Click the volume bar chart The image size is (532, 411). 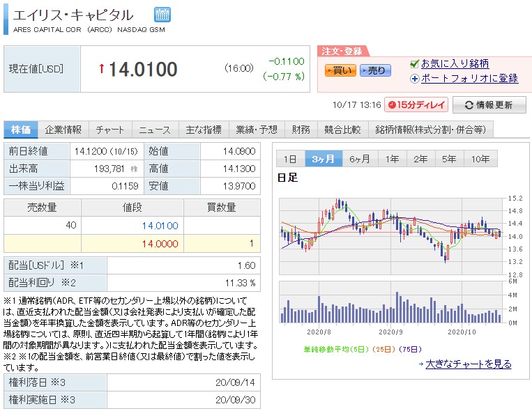point(390,302)
